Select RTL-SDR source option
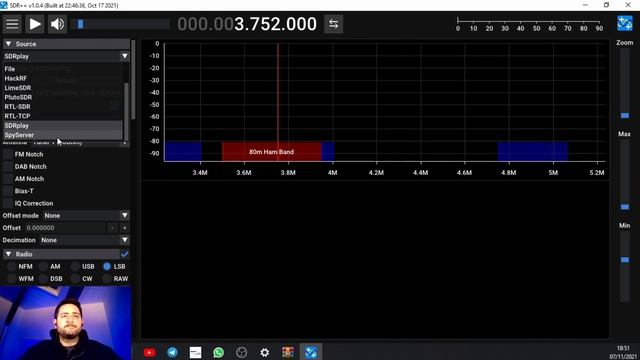 pos(63,107)
